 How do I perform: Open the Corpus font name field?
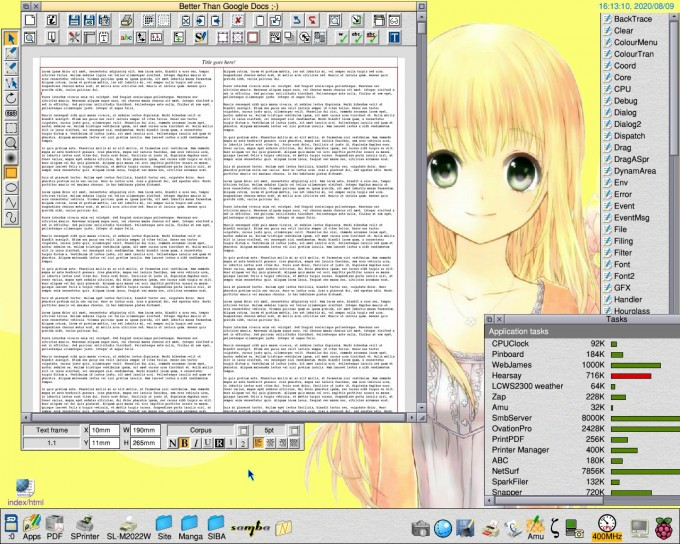point(201,430)
